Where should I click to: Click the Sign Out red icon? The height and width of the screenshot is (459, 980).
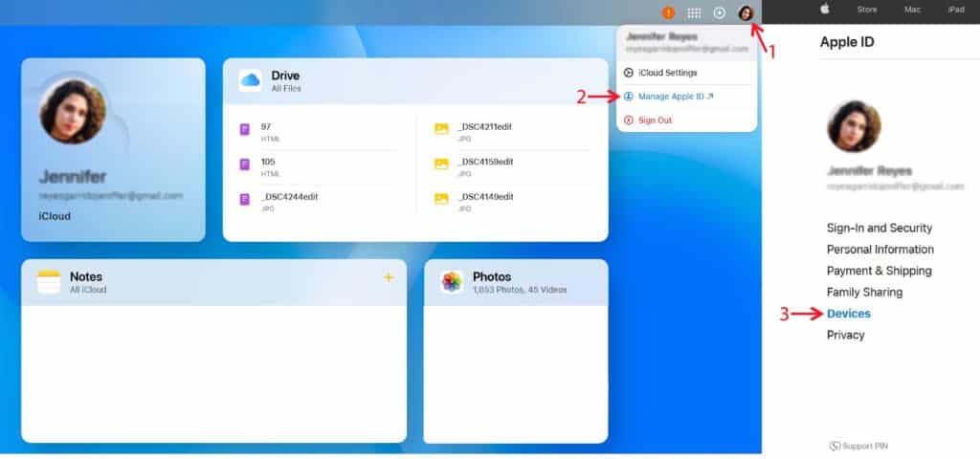coord(629,120)
